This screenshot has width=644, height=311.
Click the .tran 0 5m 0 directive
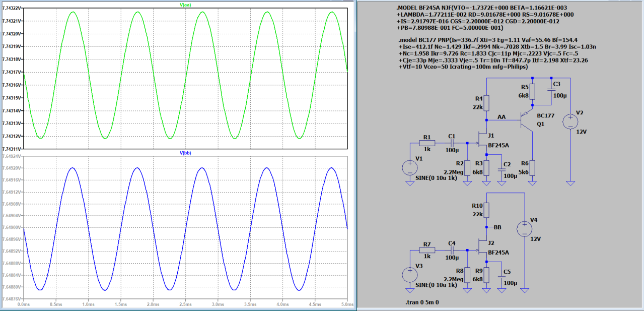point(425,302)
